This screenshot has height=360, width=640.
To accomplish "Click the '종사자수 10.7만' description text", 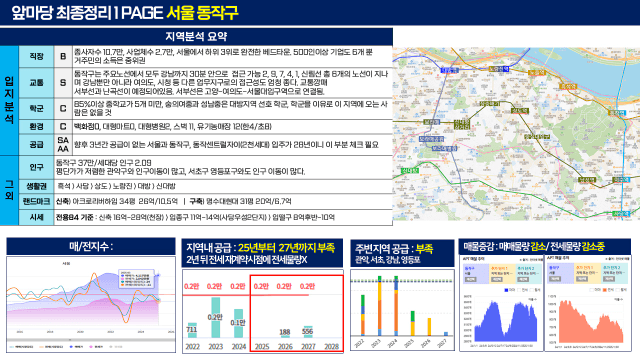I will 223,56.
